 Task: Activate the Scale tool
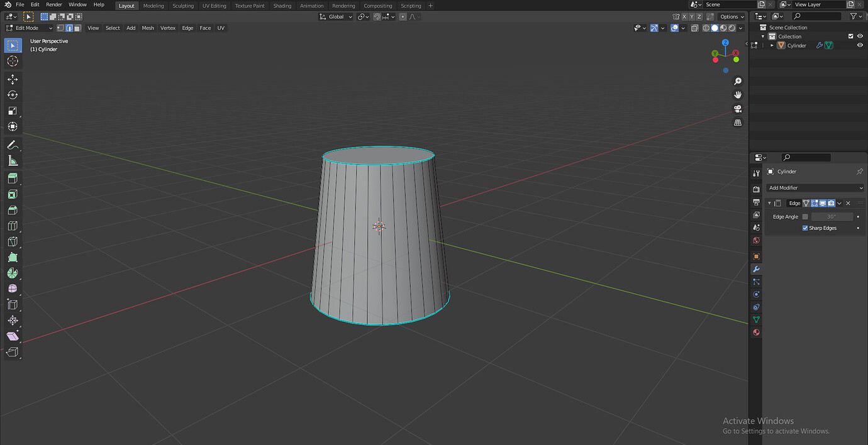pyautogui.click(x=13, y=111)
